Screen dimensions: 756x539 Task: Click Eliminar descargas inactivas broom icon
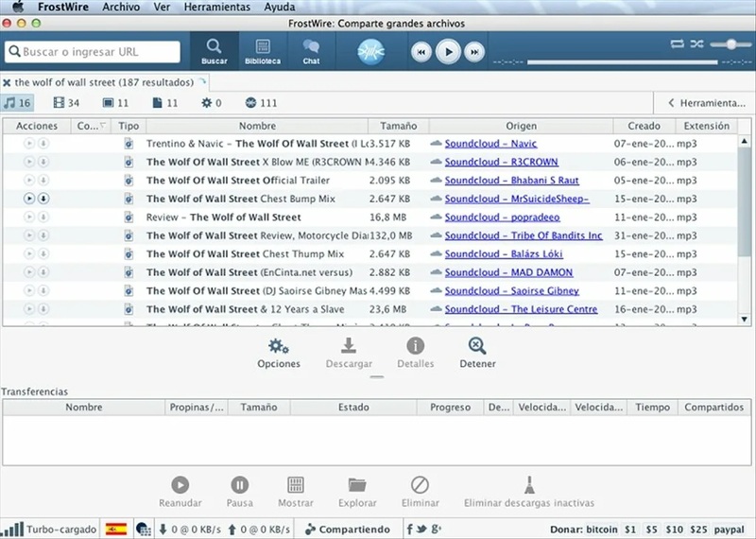click(529, 485)
